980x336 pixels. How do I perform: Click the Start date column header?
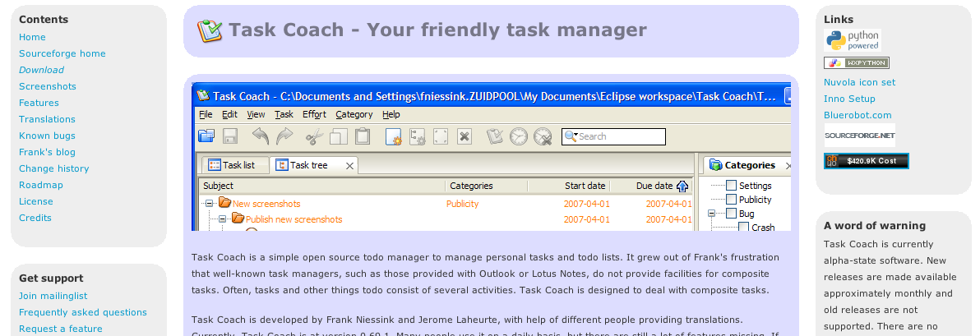pos(569,186)
